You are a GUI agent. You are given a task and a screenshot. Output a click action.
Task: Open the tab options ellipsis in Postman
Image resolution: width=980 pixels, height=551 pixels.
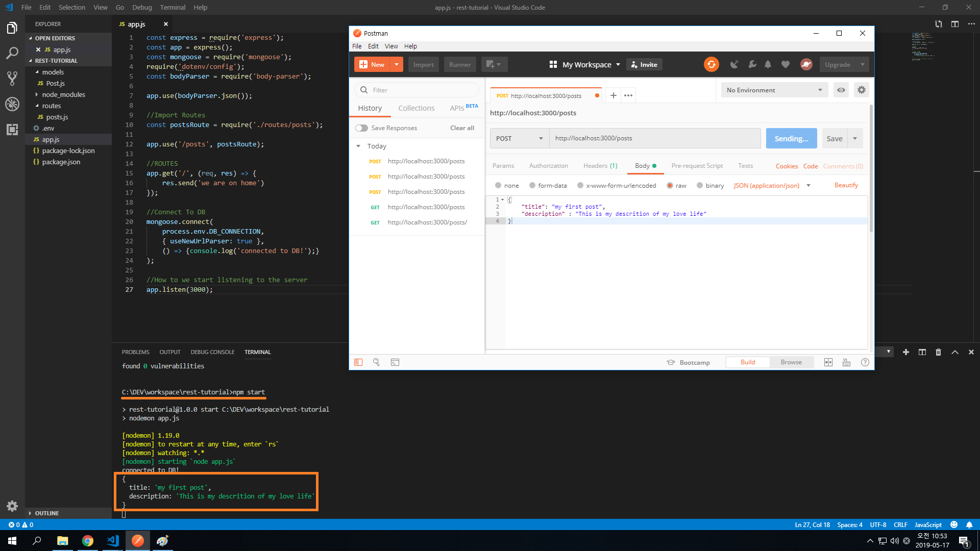[628, 95]
